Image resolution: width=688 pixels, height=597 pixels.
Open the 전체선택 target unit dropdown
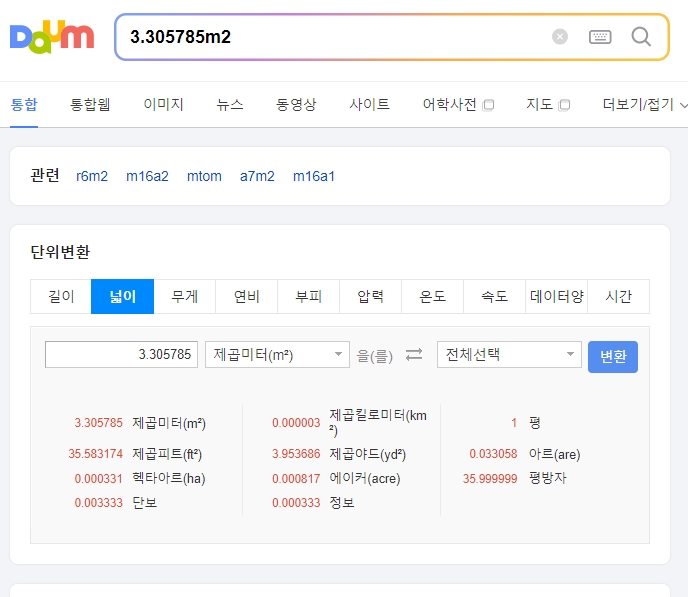coord(509,354)
